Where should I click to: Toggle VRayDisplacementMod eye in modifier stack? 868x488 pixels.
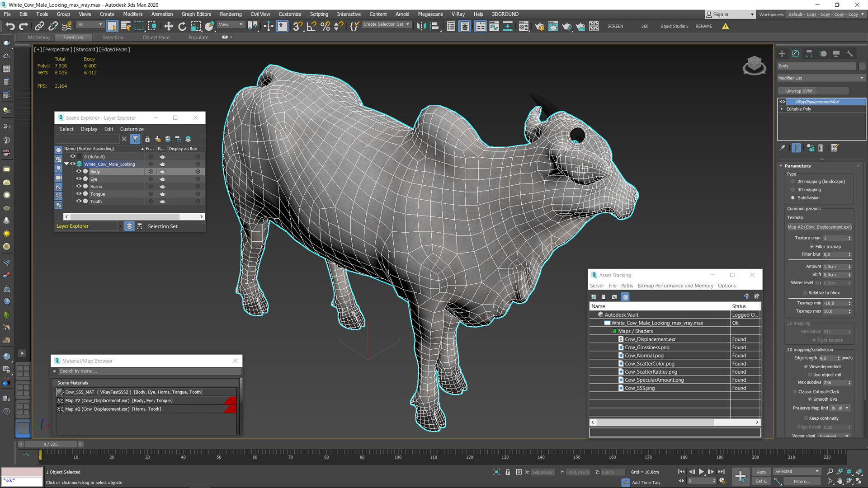(x=783, y=102)
